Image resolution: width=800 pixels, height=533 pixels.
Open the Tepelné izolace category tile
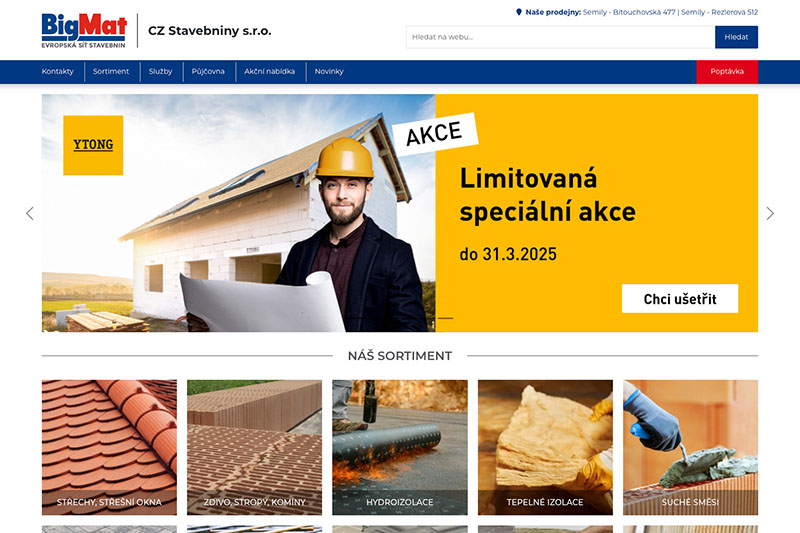(x=545, y=447)
